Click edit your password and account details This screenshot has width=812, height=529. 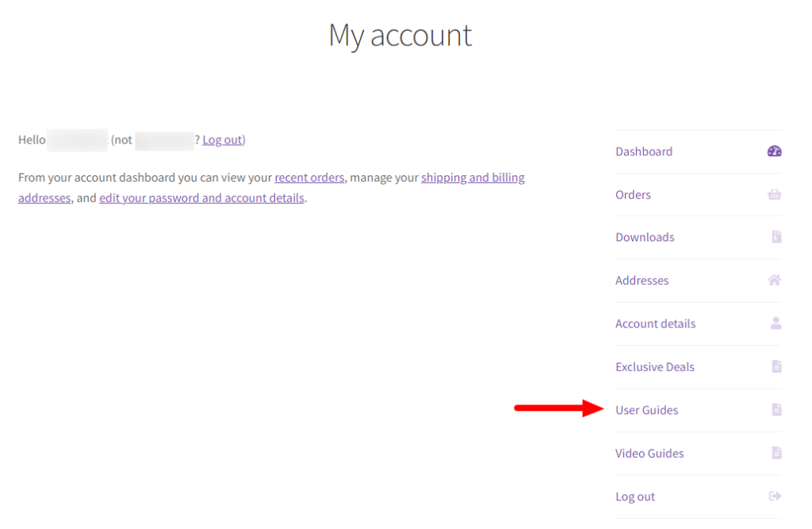pos(201,197)
